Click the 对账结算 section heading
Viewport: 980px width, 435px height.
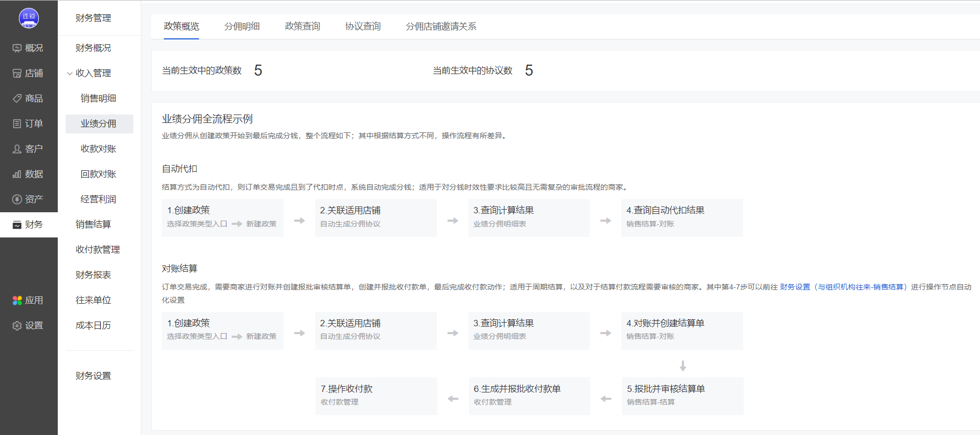tap(180, 268)
